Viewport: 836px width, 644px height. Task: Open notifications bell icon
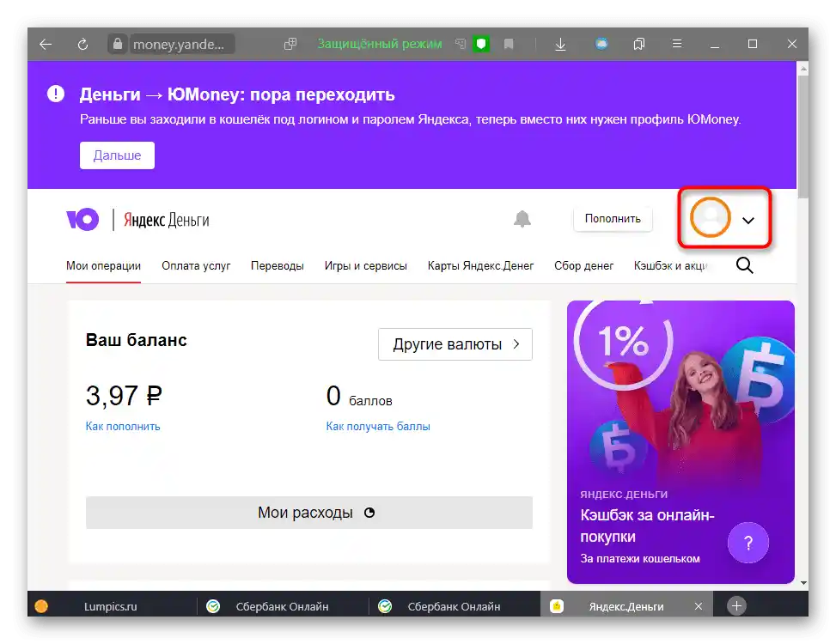click(522, 219)
